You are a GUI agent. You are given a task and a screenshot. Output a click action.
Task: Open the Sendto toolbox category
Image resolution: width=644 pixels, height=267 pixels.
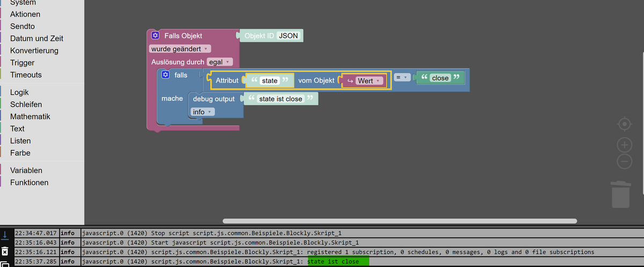pyautogui.click(x=22, y=26)
